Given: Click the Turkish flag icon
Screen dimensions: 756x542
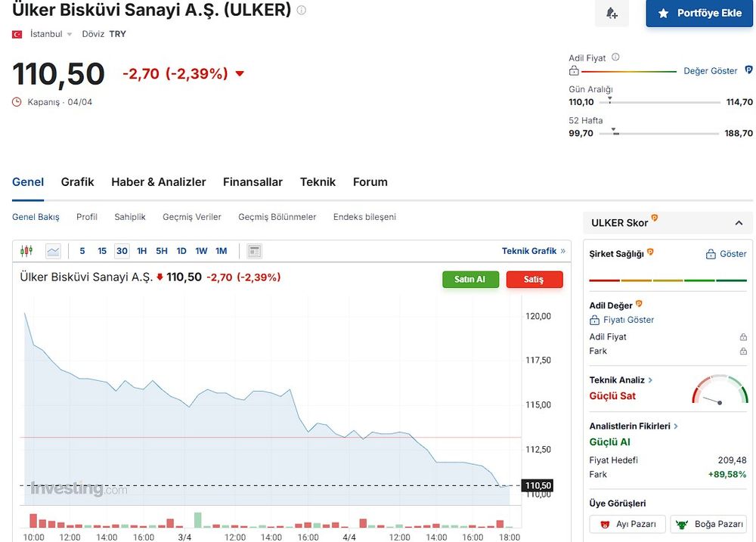Looking at the screenshot, I should [17, 34].
